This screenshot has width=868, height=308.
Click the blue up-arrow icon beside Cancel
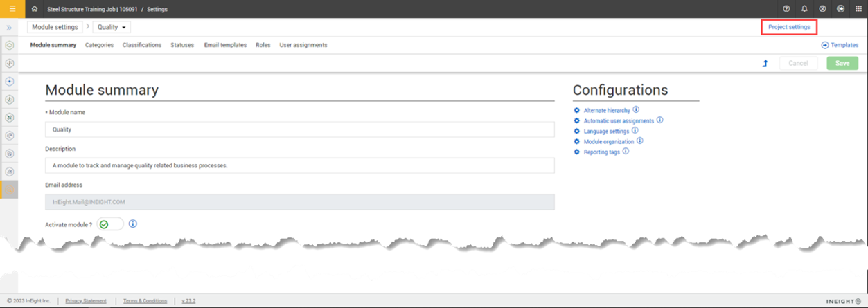[765, 63]
